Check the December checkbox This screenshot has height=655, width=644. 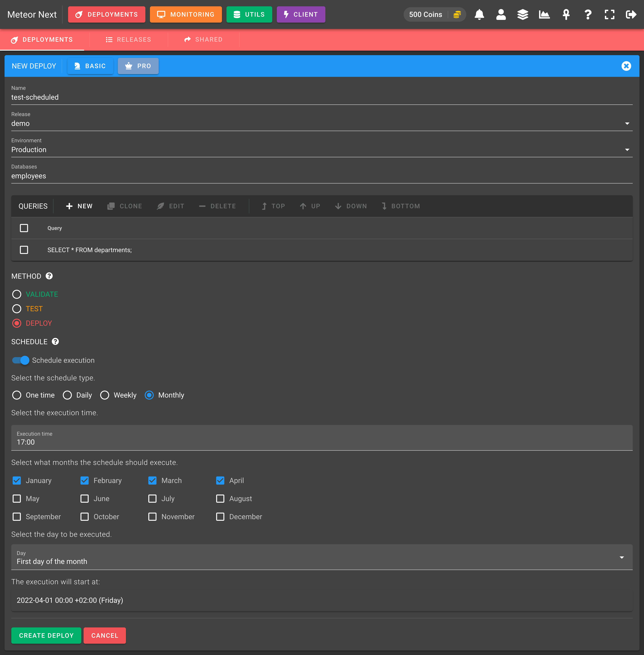pyautogui.click(x=220, y=517)
